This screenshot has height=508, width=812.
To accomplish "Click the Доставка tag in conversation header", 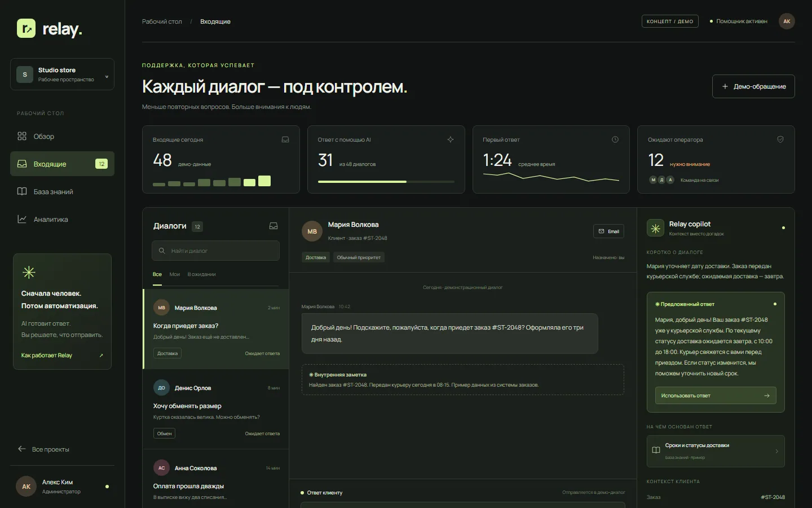I will click(316, 257).
